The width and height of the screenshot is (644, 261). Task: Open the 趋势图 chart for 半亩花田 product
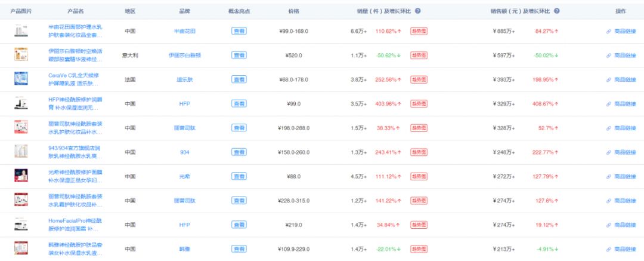click(x=419, y=31)
